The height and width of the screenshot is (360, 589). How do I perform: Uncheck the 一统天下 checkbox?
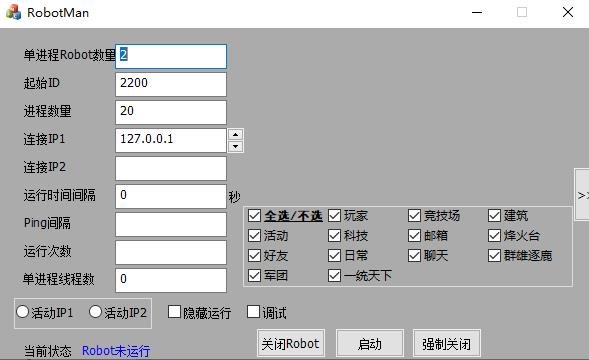point(334,275)
